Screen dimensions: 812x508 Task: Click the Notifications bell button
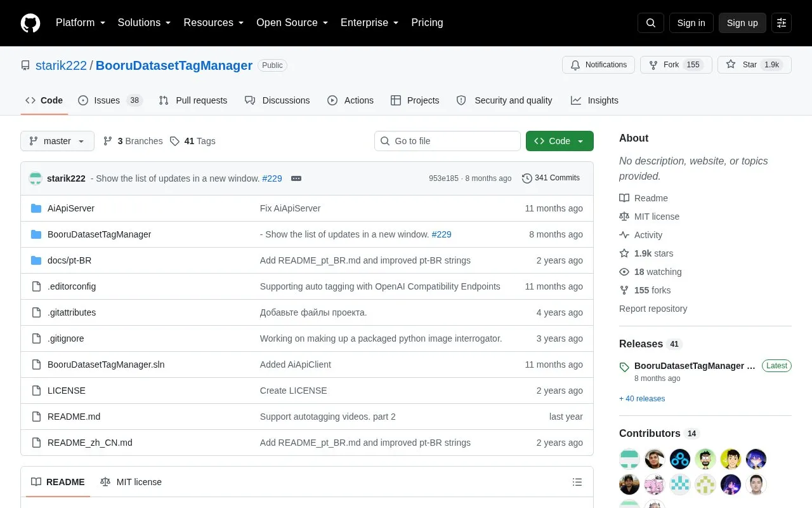pos(598,65)
